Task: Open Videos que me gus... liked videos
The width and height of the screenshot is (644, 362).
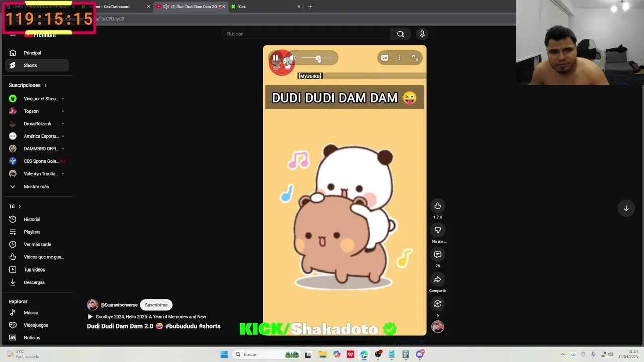Action: [x=37, y=257]
